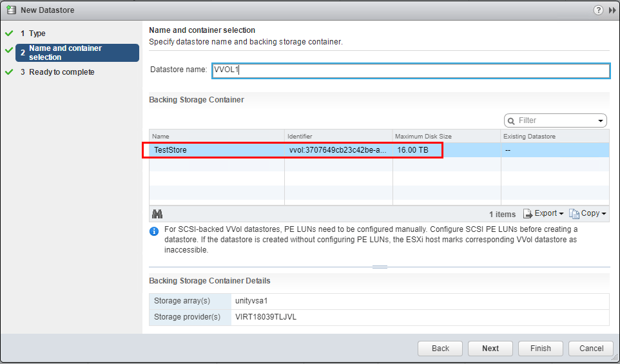Click the Export document icon
This screenshot has width=620, height=364.
coord(528,214)
